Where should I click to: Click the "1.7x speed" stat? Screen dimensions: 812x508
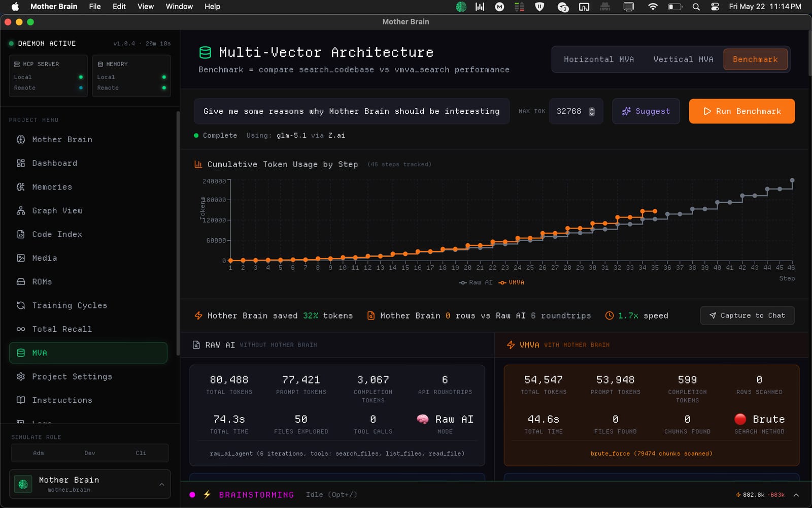click(x=637, y=315)
